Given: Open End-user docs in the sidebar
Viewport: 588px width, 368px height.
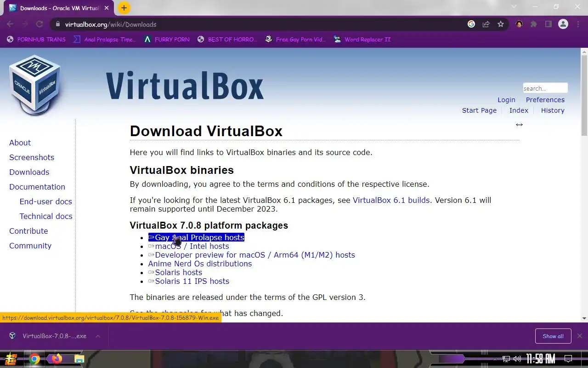Looking at the screenshot, I should (x=46, y=201).
